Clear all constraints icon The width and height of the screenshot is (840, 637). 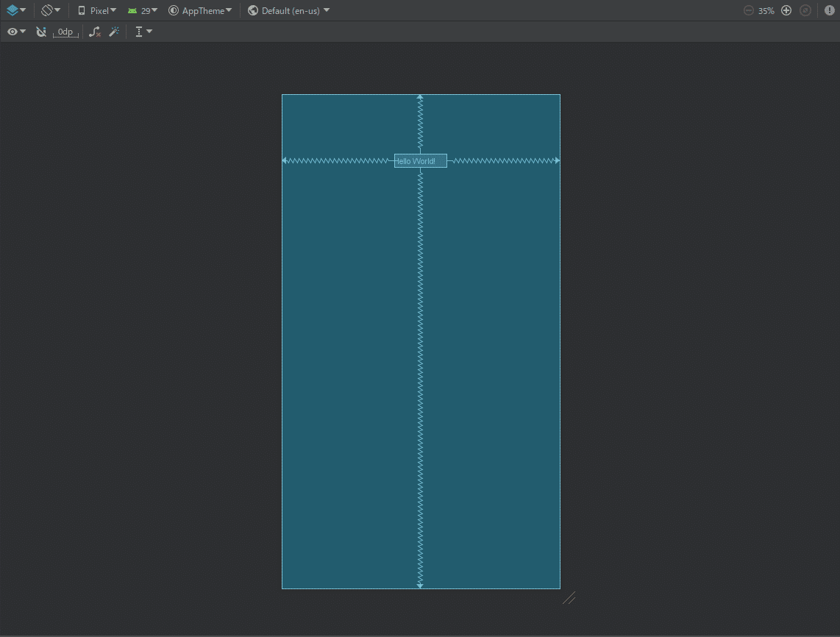tap(95, 32)
